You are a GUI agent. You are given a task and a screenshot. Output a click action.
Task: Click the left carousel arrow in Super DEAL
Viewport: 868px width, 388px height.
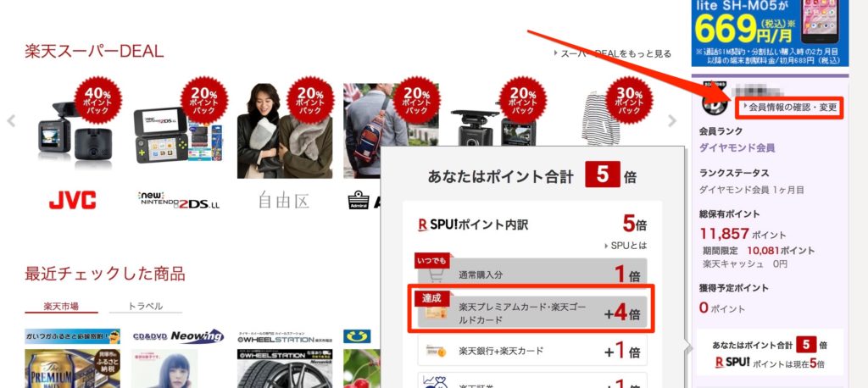point(11,120)
